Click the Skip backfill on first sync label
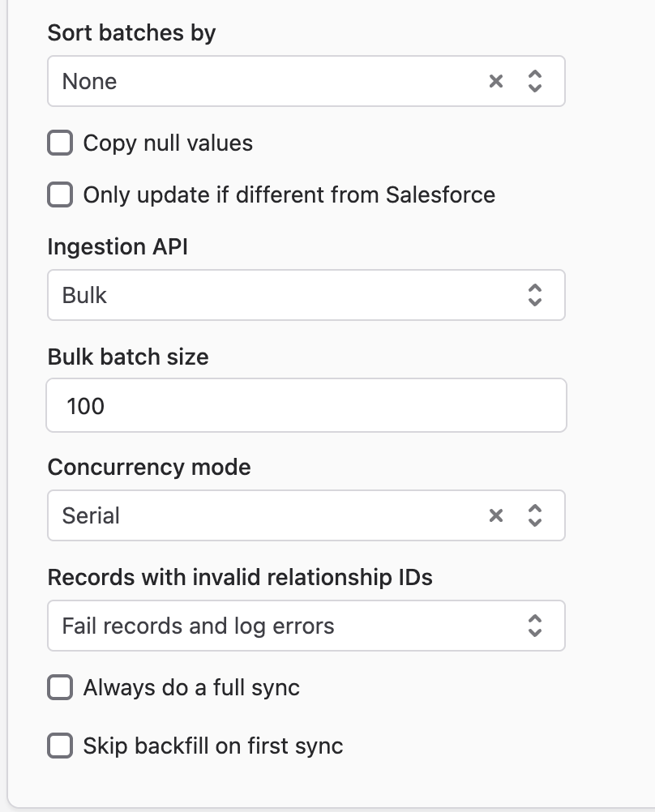Viewport: 655px width, 812px height. tap(213, 746)
